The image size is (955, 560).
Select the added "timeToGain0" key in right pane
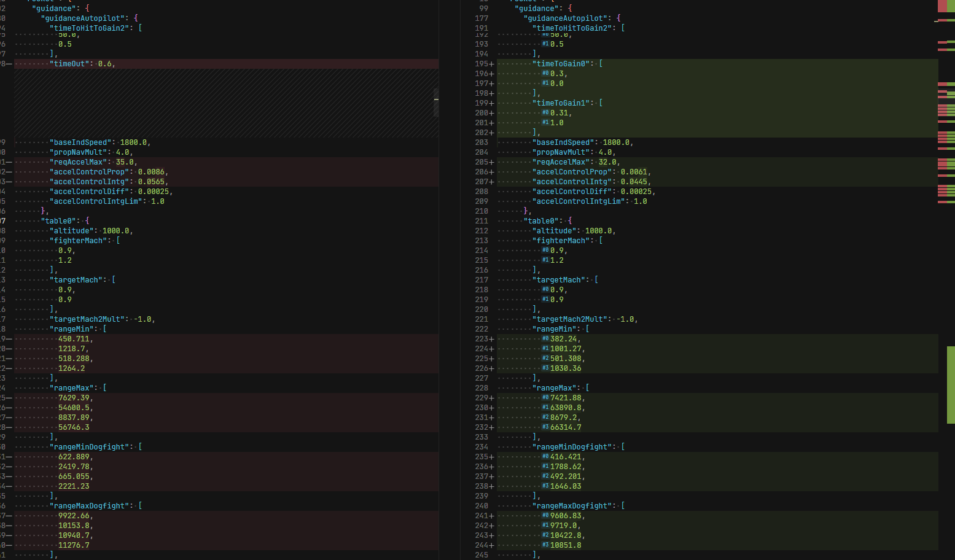click(561, 64)
